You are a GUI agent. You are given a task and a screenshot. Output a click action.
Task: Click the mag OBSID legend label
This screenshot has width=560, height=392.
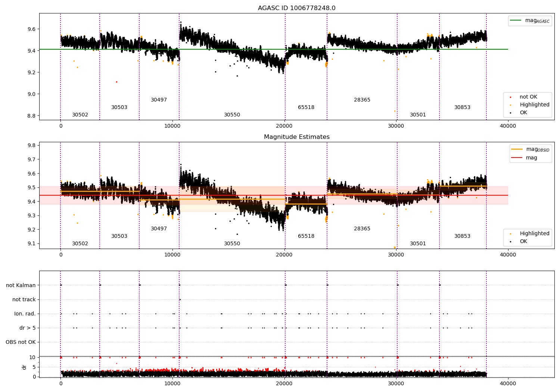538,149
